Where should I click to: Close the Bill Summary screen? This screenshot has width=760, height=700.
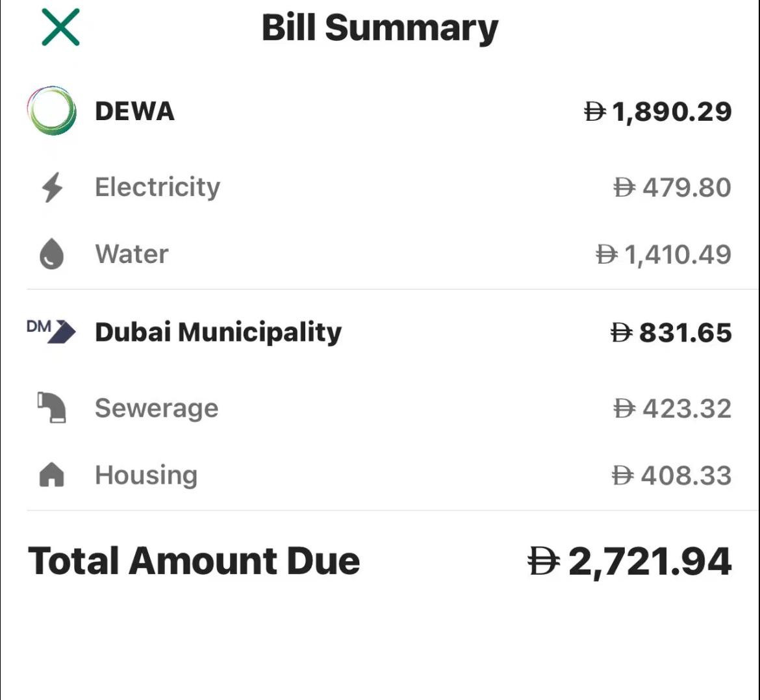tap(60, 28)
